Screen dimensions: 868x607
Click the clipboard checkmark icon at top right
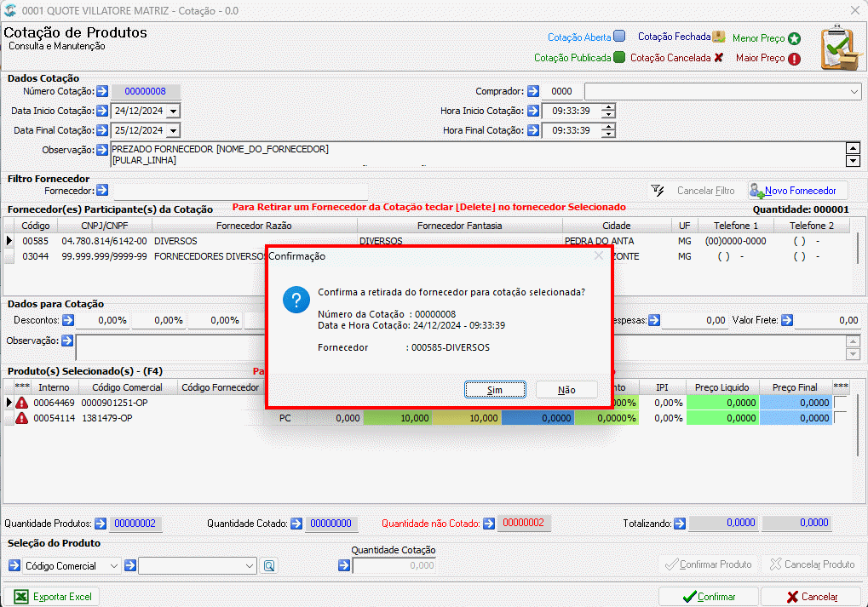coord(841,48)
